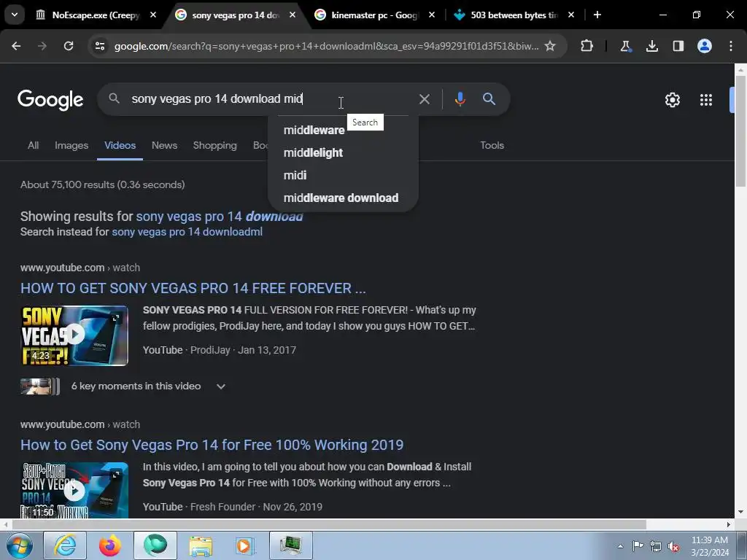Close the NoEscape.exe tab

[153, 15]
